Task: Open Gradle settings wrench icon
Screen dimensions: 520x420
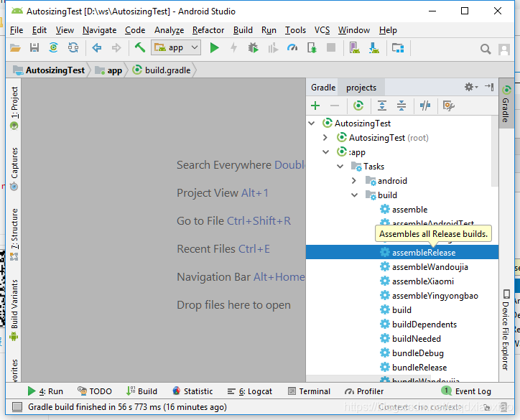Action: point(449,106)
